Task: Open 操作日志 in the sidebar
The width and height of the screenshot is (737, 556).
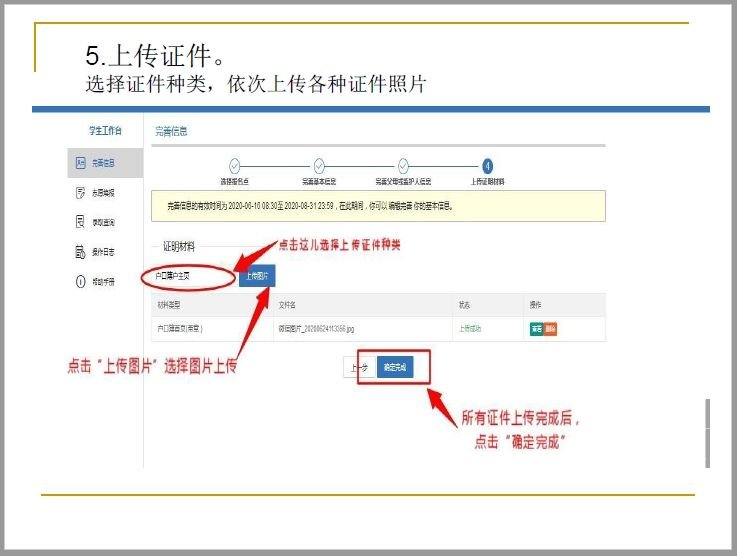Action: tap(103, 252)
